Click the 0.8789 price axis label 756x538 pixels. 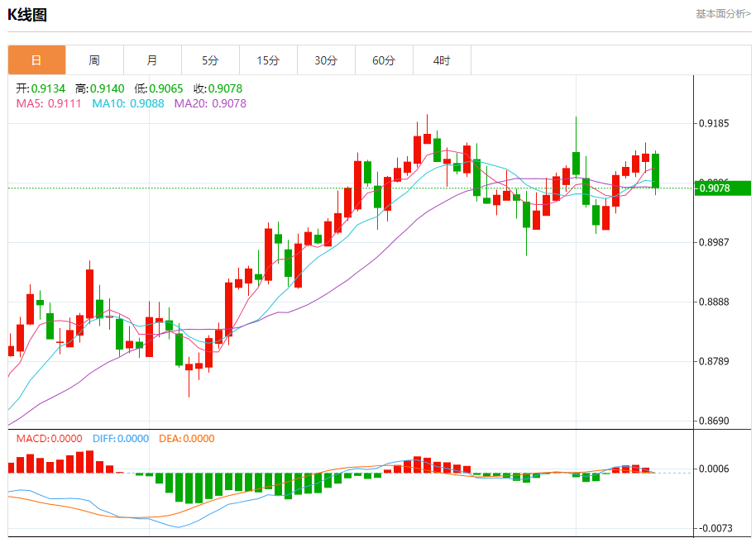tap(714, 361)
